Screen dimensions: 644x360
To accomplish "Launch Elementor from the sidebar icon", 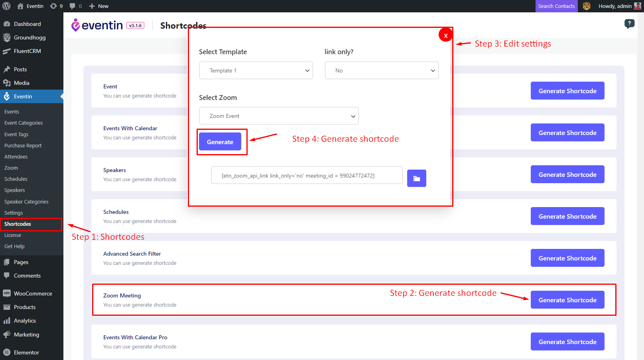I will tap(7, 352).
